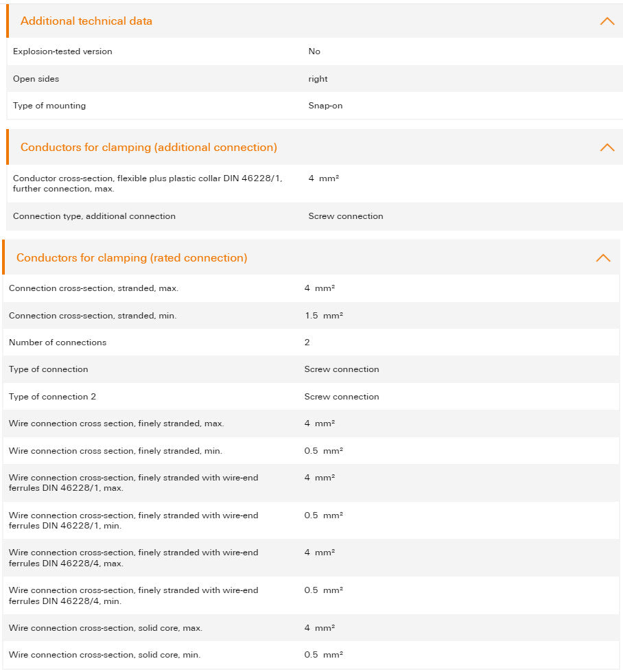Click the 'Snap-on' mounting value
Viewport: 623px width, 672px height.
point(325,106)
